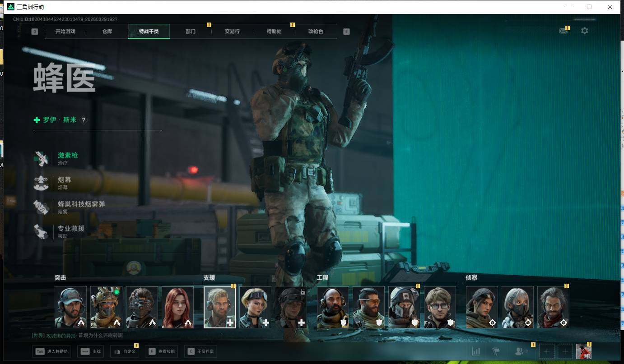Select the 特战干员 tab
This screenshot has width=624, height=364.
[x=149, y=32]
